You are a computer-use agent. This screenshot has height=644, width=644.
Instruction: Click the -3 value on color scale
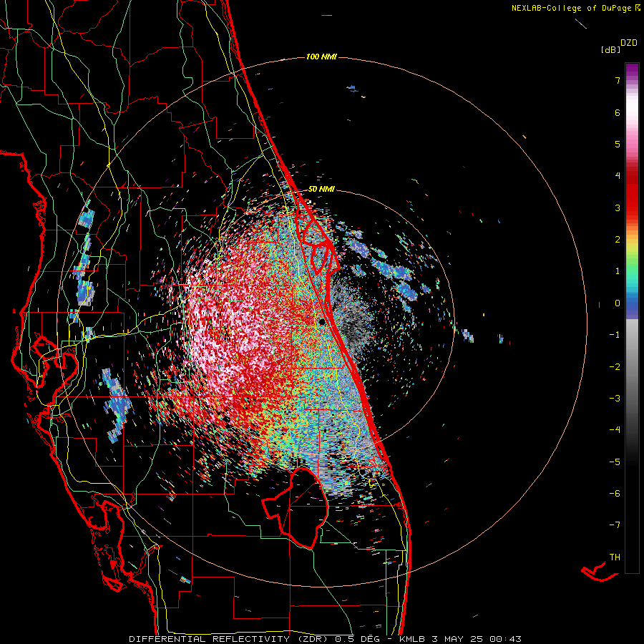tap(615, 399)
